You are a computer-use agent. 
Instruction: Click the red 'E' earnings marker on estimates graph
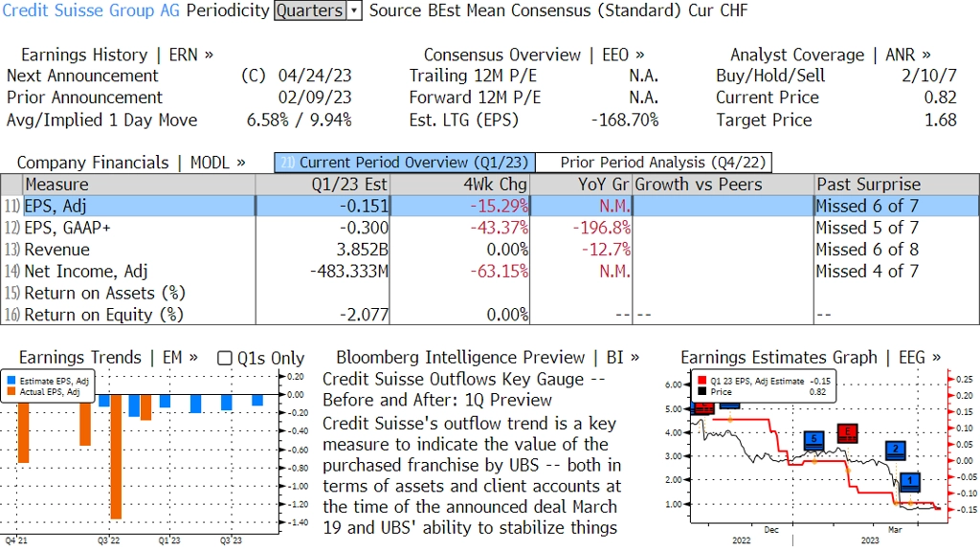pyautogui.click(x=847, y=432)
